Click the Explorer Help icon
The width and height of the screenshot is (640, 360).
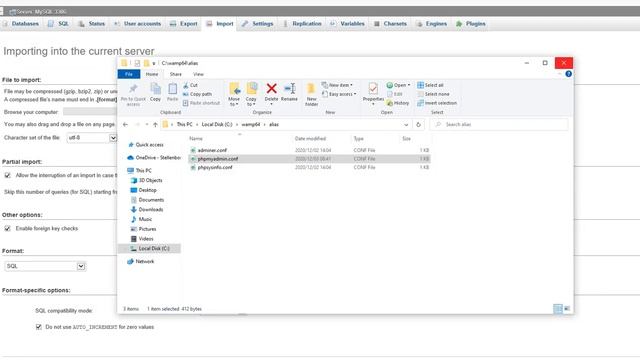pos(568,74)
